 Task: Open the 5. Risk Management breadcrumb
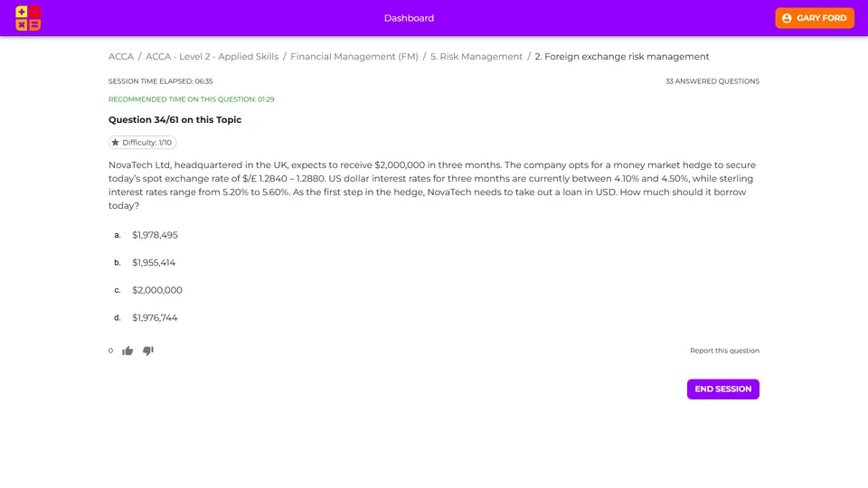476,57
